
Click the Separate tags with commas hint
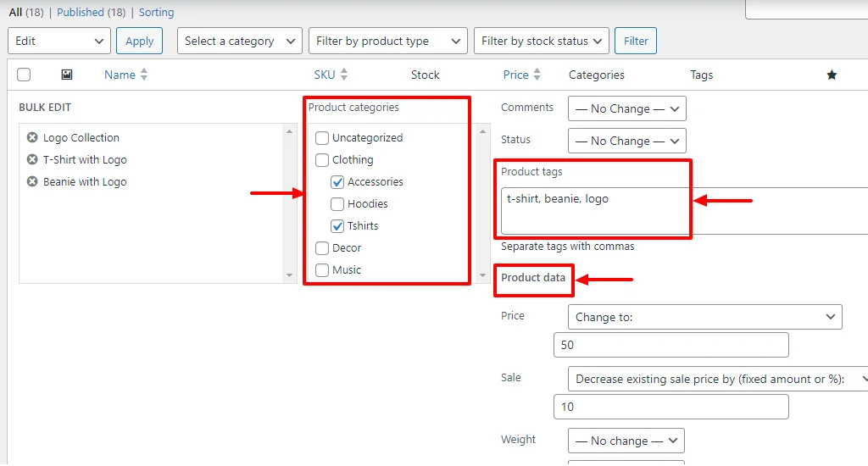pyautogui.click(x=567, y=247)
